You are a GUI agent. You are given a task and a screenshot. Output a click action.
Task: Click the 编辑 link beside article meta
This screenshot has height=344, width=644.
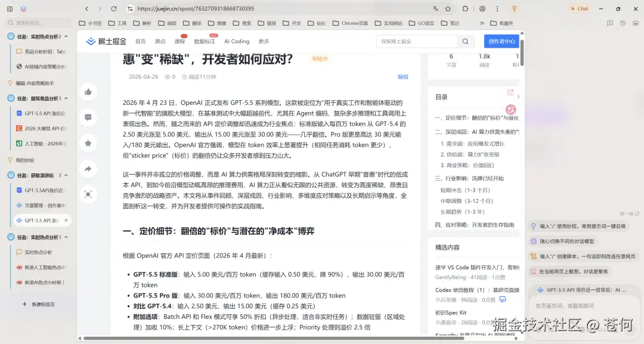coord(402,77)
